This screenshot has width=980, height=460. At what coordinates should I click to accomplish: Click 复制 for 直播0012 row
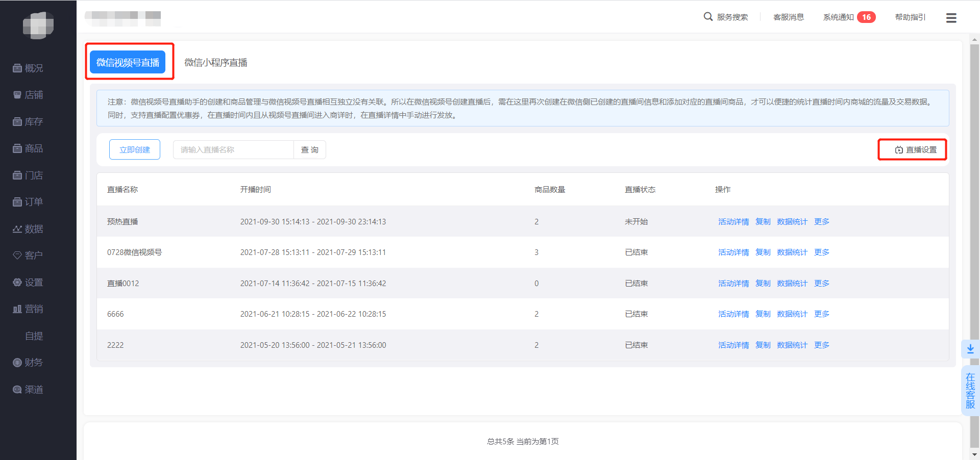click(x=763, y=284)
